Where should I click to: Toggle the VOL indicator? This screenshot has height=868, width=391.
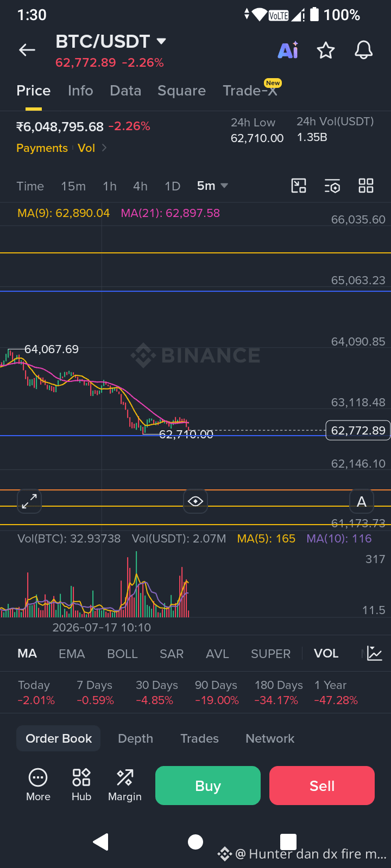(326, 654)
